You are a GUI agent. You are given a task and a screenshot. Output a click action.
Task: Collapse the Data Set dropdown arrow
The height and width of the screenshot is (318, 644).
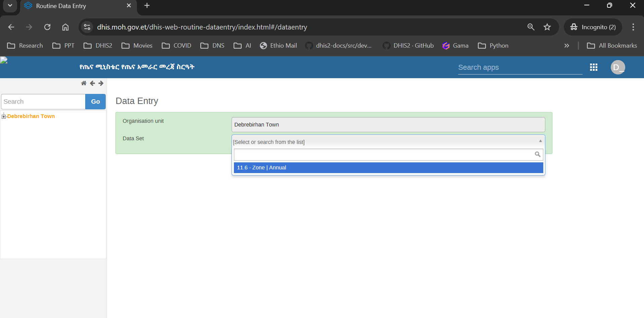tap(540, 141)
